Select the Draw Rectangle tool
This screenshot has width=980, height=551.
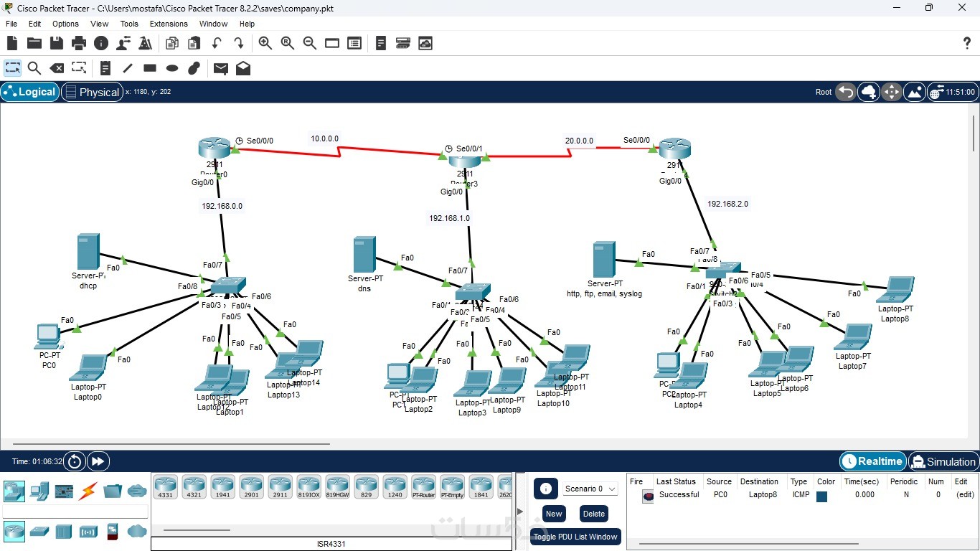[150, 68]
